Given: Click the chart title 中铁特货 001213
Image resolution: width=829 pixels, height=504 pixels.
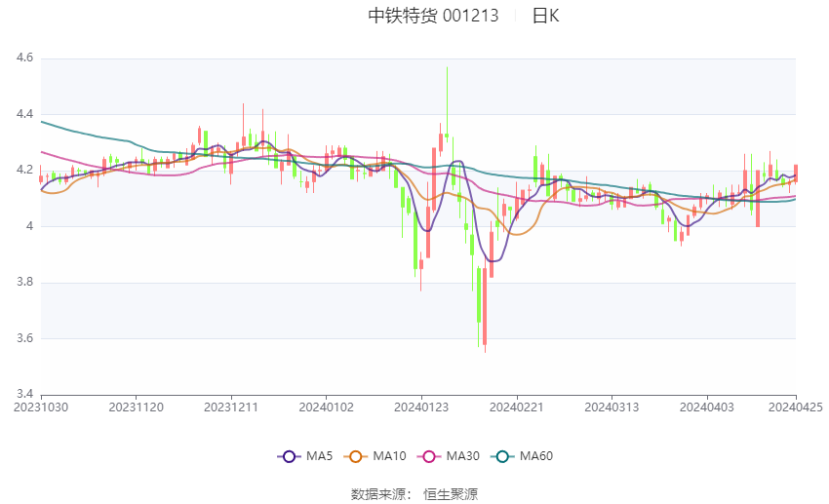Looking at the screenshot, I should pyautogui.click(x=433, y=16).
